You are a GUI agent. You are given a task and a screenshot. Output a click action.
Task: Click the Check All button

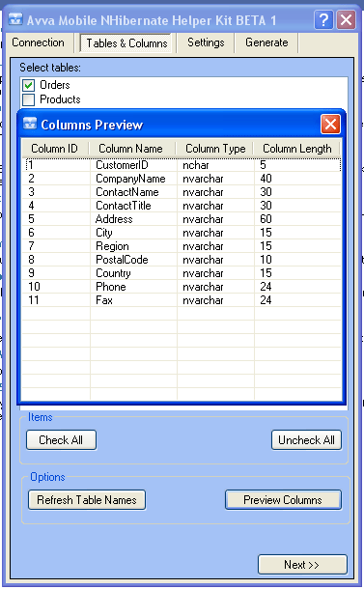tap(61, 440)
